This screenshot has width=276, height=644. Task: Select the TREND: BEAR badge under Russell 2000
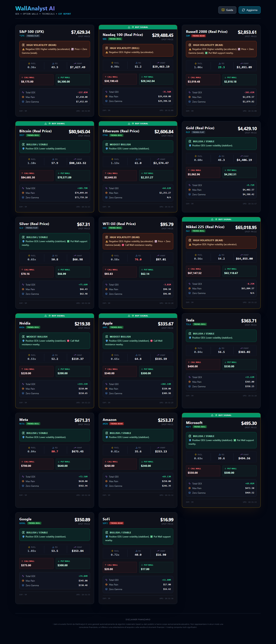pos(199,36)
